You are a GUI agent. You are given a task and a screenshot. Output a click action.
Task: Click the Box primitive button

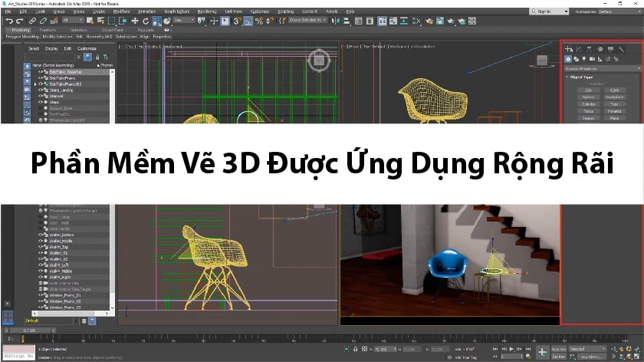(x=589, y=90)
